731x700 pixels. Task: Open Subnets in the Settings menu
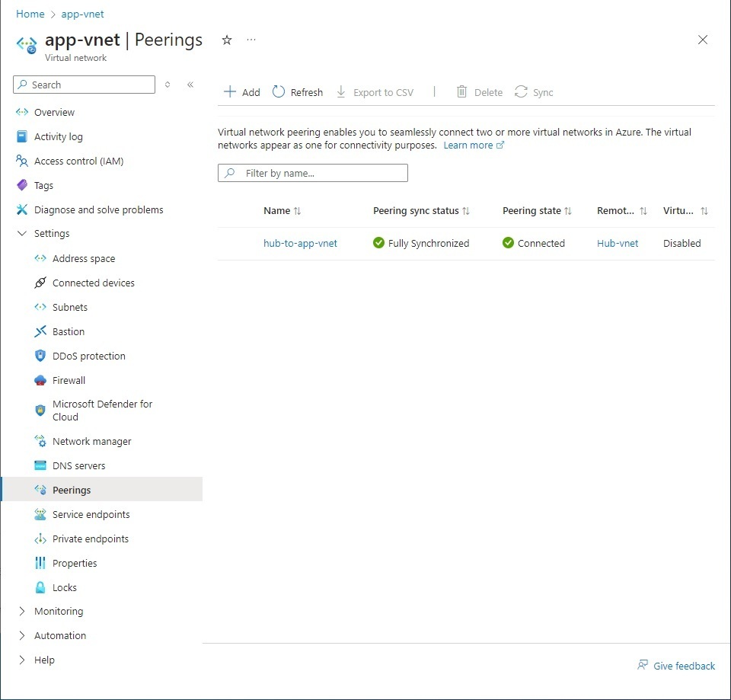(70, 307)
